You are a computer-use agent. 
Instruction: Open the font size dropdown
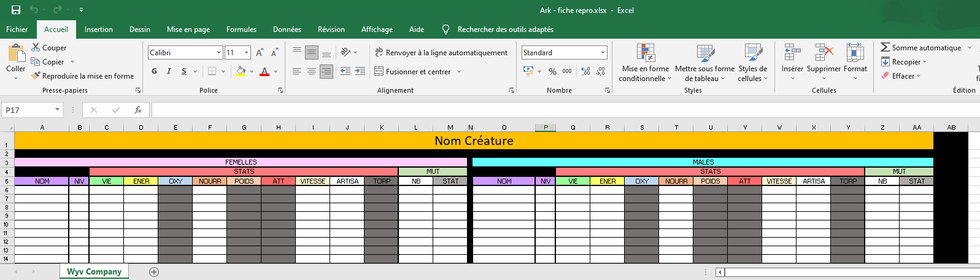246,53
